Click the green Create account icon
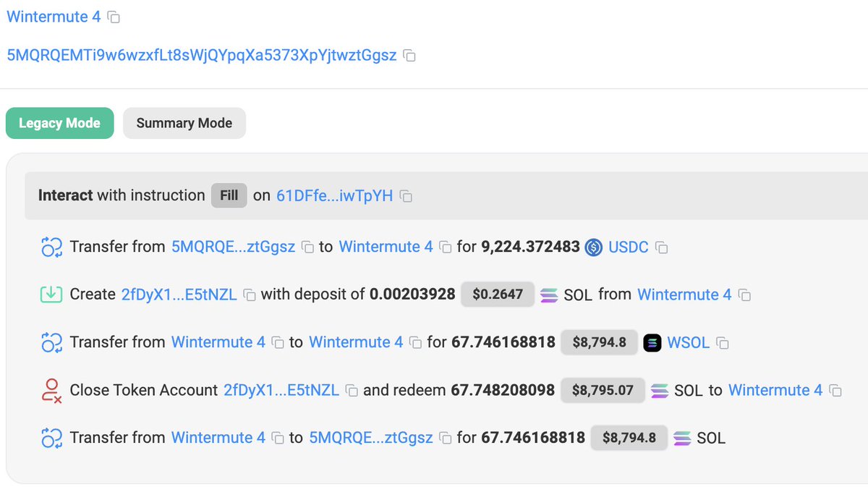This screenshot has height=487, width=868. click(x=51, y=295)
